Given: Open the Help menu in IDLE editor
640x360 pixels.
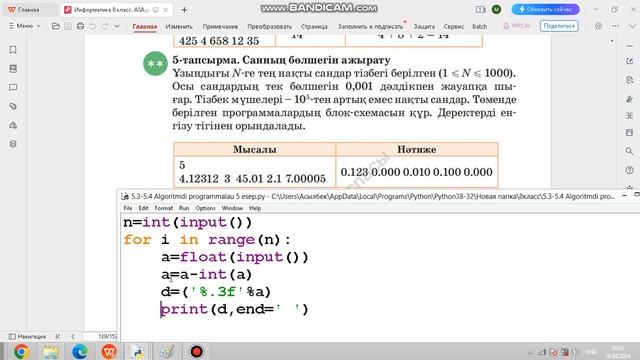Looking at the screenshot, I should pyautogui.click(x=255, y=208).
